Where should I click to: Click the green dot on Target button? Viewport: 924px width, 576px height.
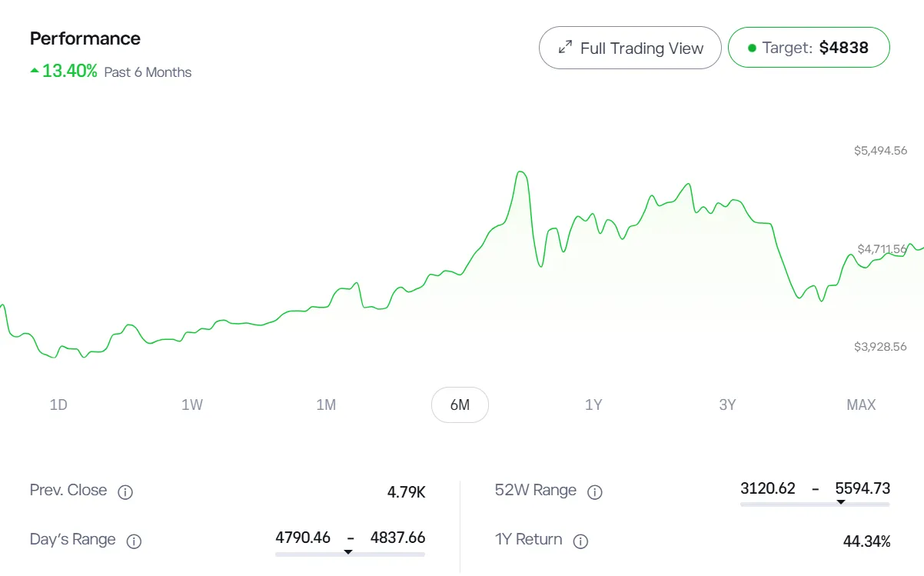tap(752, 48)
